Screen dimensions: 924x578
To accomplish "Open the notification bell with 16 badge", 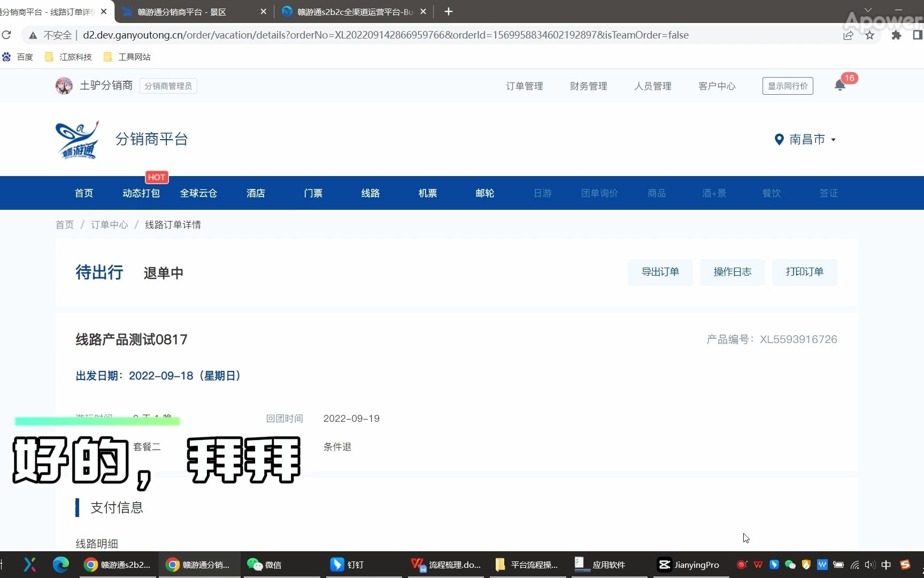I will pos(840,86).
